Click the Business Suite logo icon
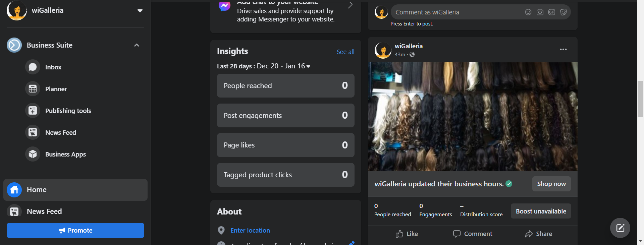The width and height of the screenshot is (644, 245). 14,45
